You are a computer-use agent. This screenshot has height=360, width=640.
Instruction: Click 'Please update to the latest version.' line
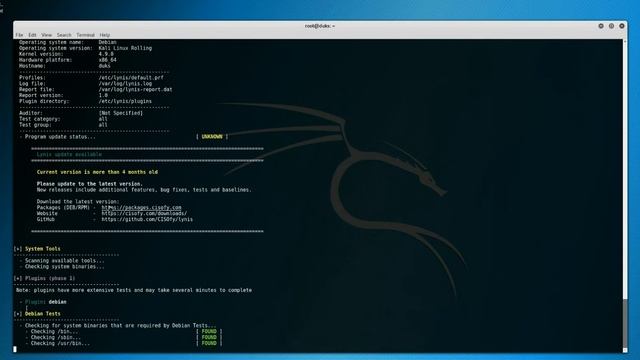click(x=89, y=184)
